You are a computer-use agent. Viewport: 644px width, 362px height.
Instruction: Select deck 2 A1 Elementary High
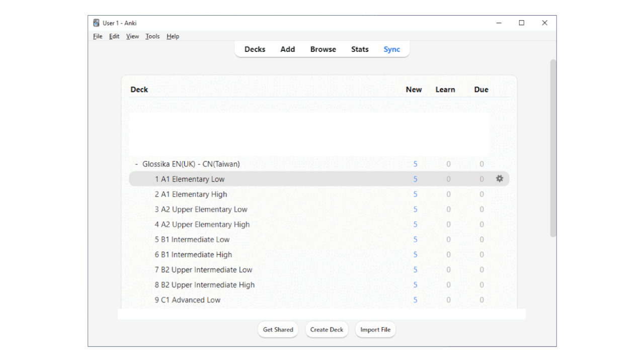(191, 194)
